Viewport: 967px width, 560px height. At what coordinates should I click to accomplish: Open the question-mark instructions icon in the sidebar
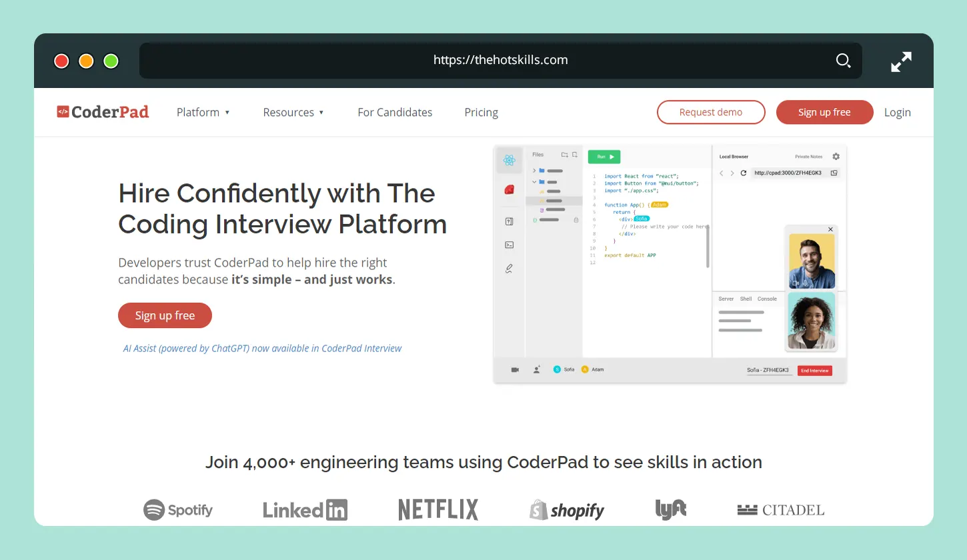coord(510,221)
